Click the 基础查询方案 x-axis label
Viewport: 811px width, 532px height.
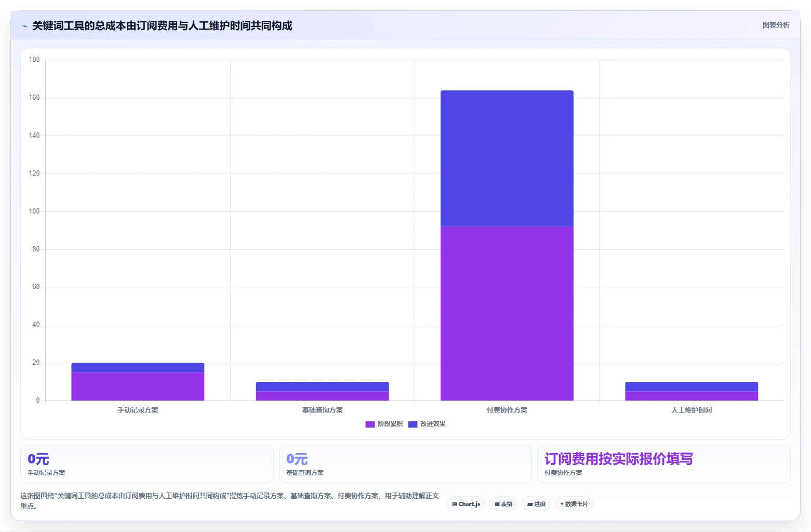(x=322, y=410)
